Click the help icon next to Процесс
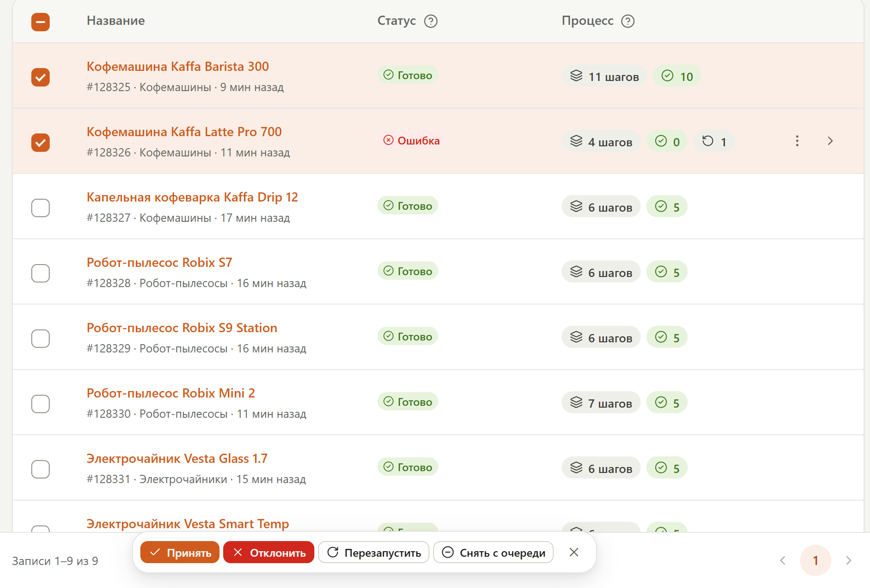 click(628, 21)
